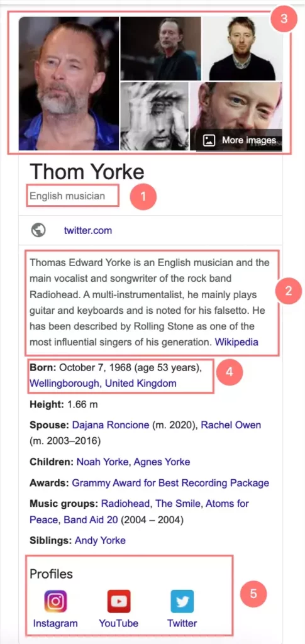The height and width of the screenshot is (644, 305).
Task: Click the Radiohead music group link
Action: pyautogui.click(x=125, y=503)
